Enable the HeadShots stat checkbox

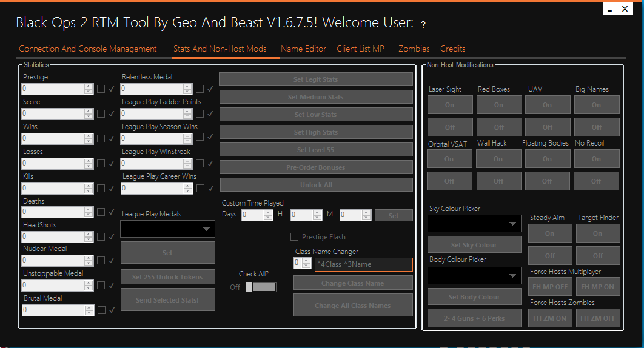(101, 236)
